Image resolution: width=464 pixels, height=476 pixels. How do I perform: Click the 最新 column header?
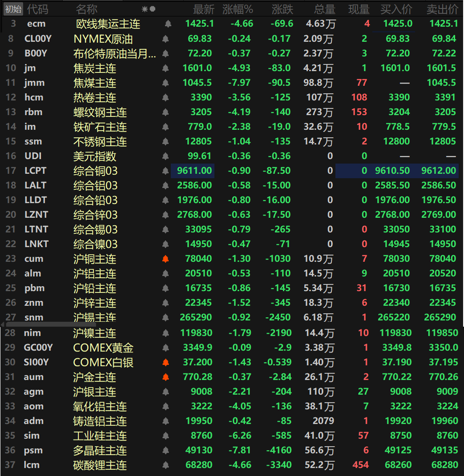[204, 8]
